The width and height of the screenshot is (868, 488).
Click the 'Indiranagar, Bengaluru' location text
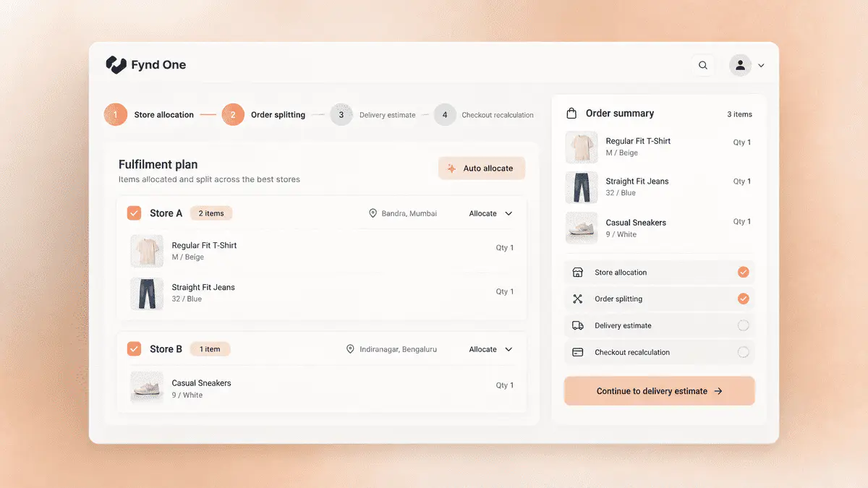tap(399, 349)
